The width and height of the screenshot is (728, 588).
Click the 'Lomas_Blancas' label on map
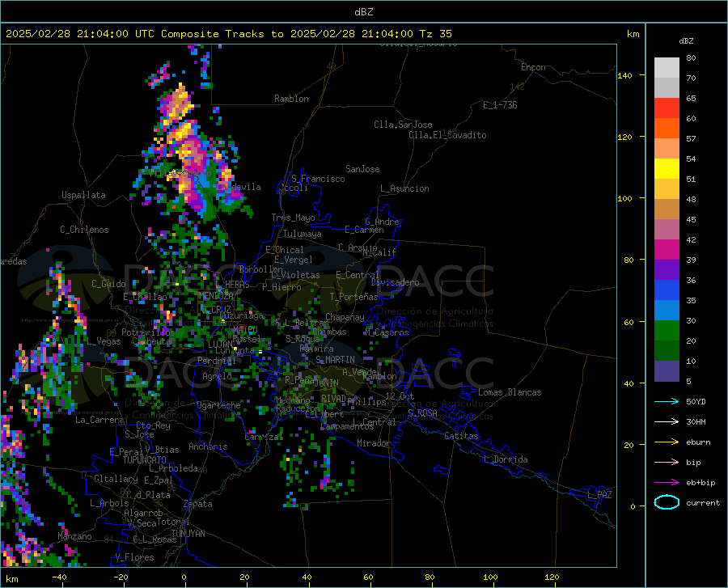pos(510,392)
